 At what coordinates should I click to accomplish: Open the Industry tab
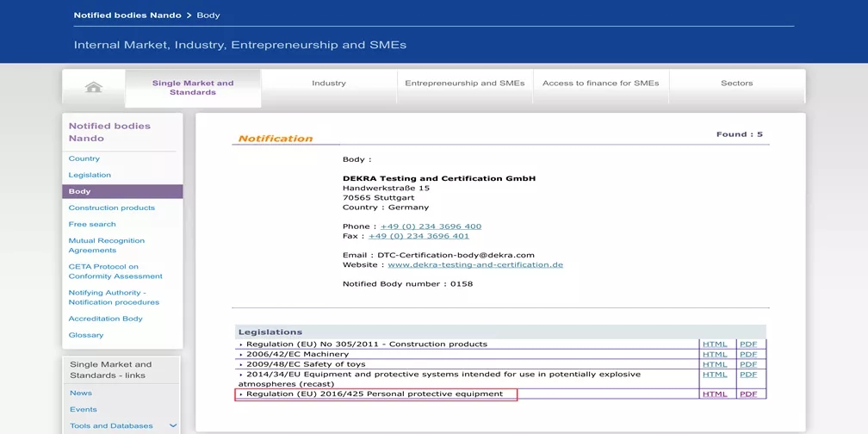point(329,83)
